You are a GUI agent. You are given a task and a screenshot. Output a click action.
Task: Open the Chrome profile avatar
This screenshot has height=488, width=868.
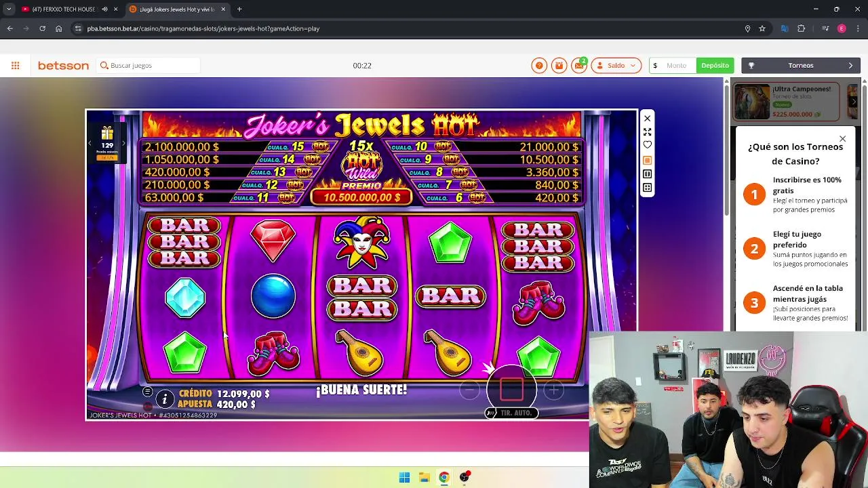pyautogui.click(x=842, y=28)
